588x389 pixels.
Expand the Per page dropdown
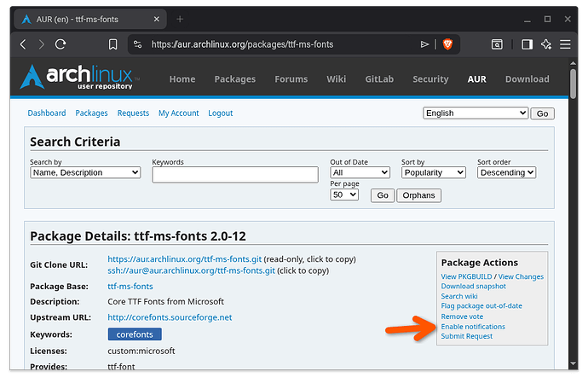point(344,194)
